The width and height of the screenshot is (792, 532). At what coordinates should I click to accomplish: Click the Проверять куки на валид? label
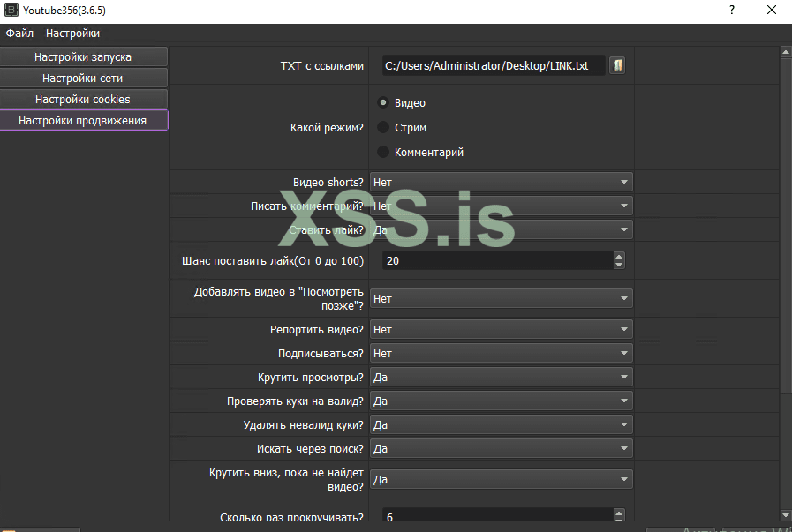tap(295, 401)
